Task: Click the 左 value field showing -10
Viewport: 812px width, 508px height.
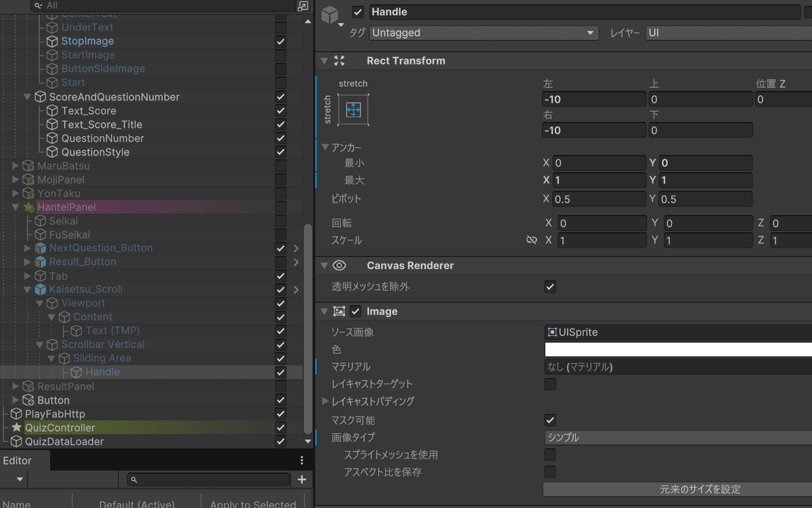Action: pos(594,100)
